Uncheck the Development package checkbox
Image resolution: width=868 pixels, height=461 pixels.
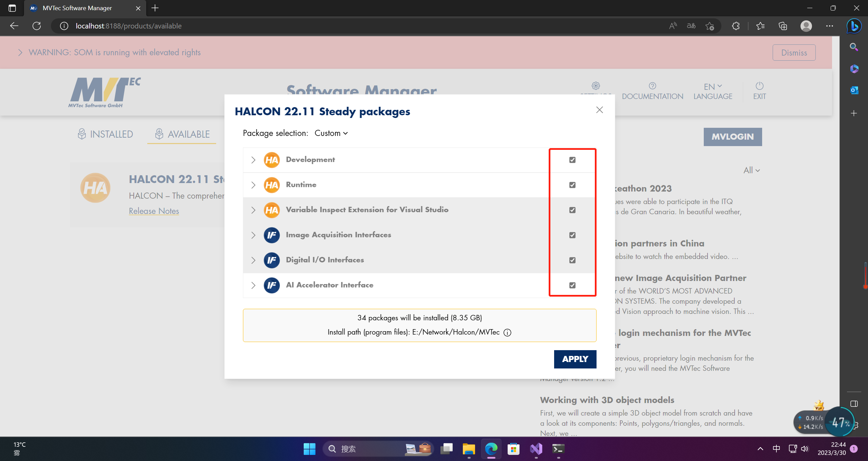(x=572, y=160)
